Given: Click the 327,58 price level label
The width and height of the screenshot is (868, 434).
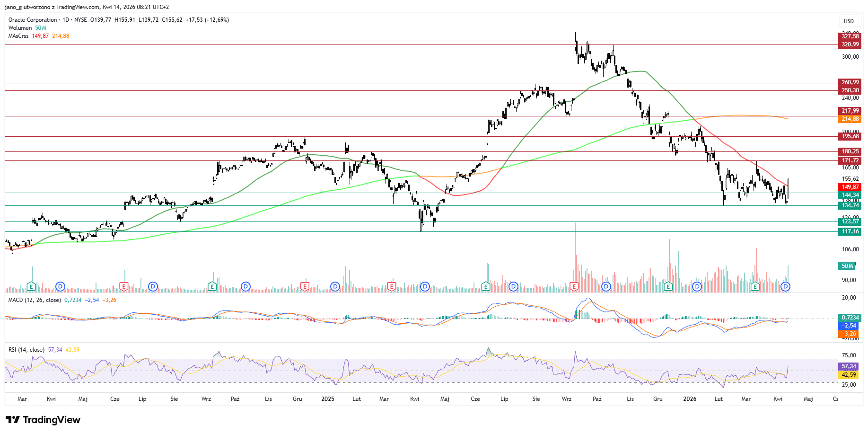Looking at the screenshot, I should [850, 36].
